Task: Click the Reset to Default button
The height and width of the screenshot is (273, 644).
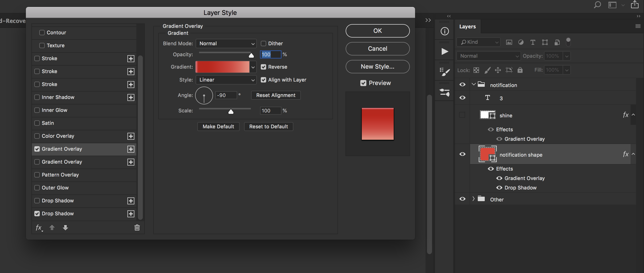Action: pyautogui.click(x=268, y=127)
